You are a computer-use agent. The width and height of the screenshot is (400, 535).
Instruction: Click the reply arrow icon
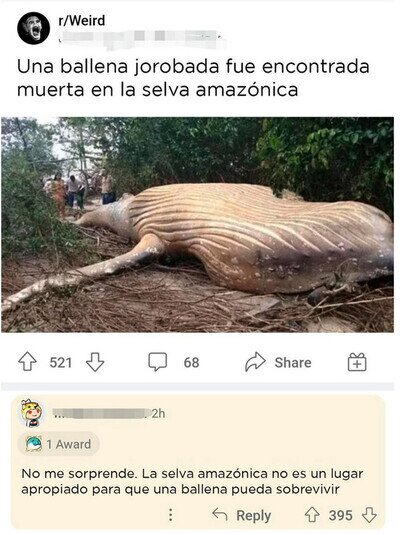pyautogui.click(x=220, y=514)
